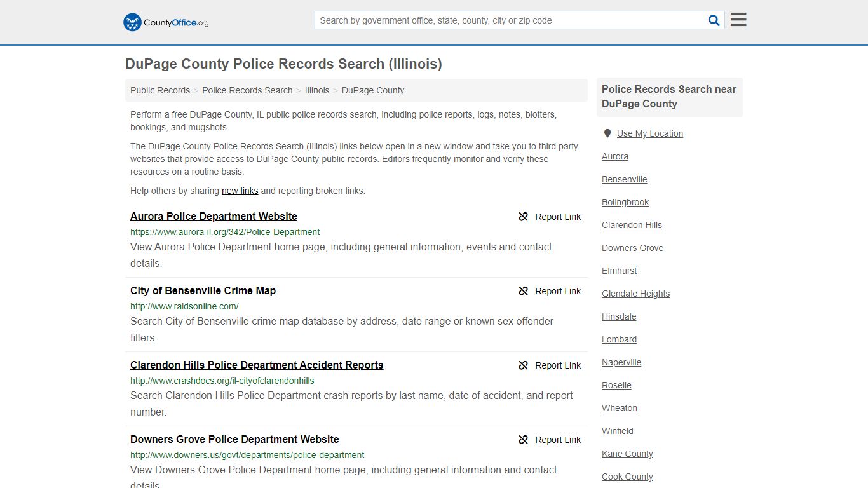Open the downers.us police-department URL
This screenshot has width=868, height=488.
(x=247, y=455)
